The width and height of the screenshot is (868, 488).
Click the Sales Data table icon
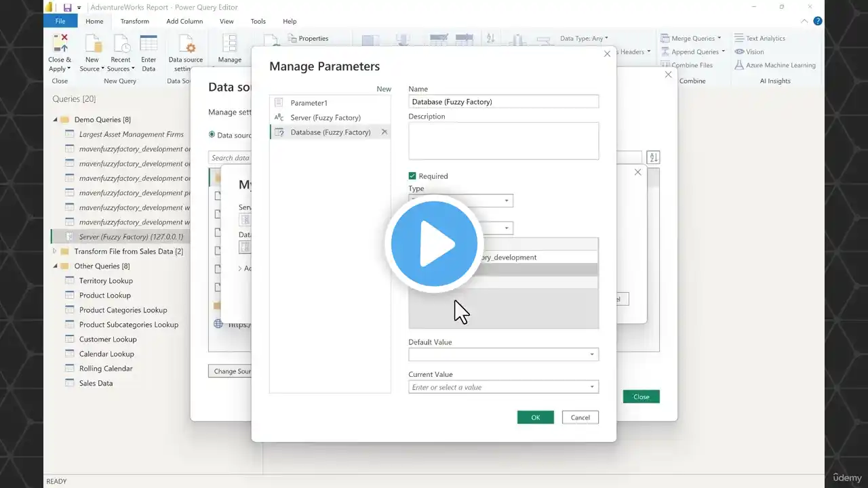(69, 383)
